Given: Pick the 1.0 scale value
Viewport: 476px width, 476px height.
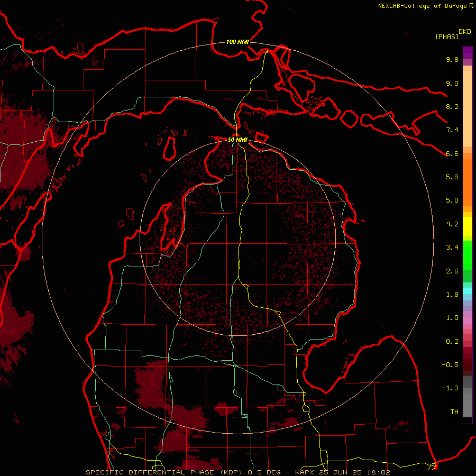Looking at the screenshot, I should coord(452,318).
